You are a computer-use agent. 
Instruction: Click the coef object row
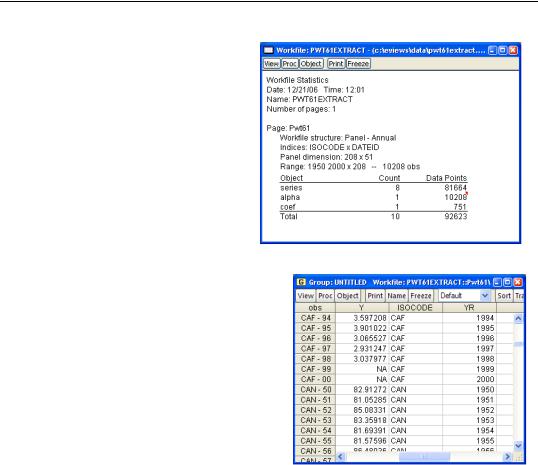[x=373, y=207]
